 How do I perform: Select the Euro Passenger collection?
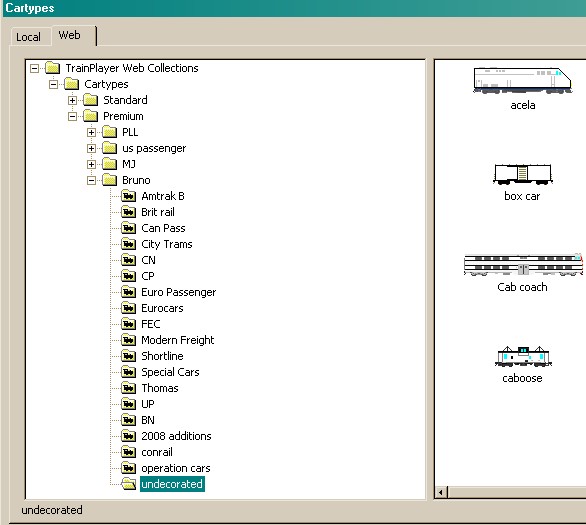[x=178, y=292]
